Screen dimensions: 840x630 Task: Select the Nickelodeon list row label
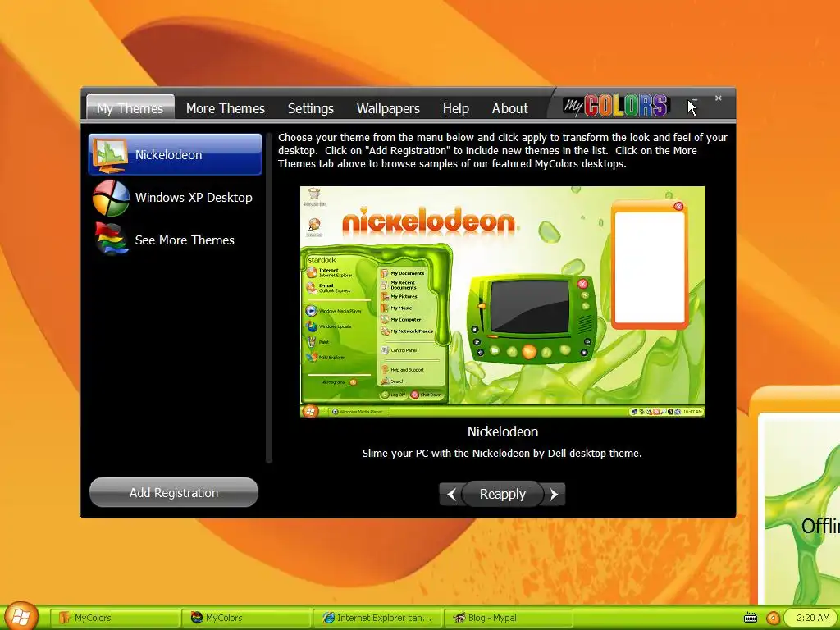click(x=169, y=155)
